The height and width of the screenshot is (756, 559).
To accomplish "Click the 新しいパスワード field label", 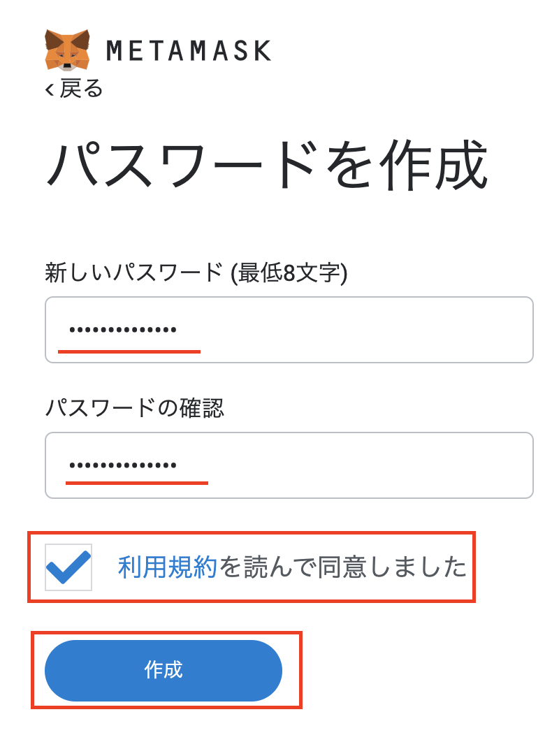I will [x=133, y=272].
